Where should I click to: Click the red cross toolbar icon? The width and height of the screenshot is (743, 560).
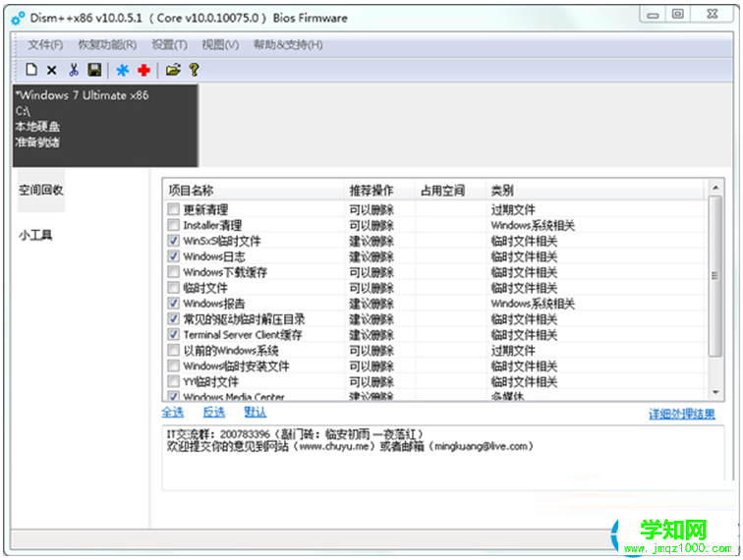(143, 70)
